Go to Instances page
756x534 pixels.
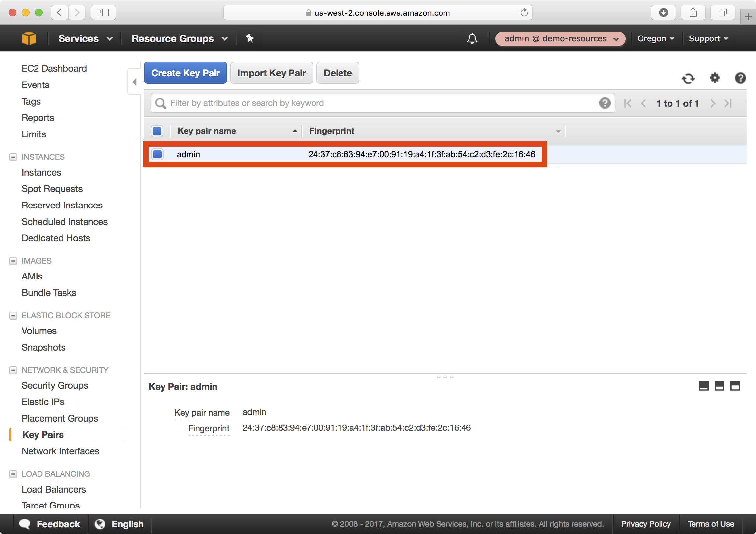[x=41, y=172]
